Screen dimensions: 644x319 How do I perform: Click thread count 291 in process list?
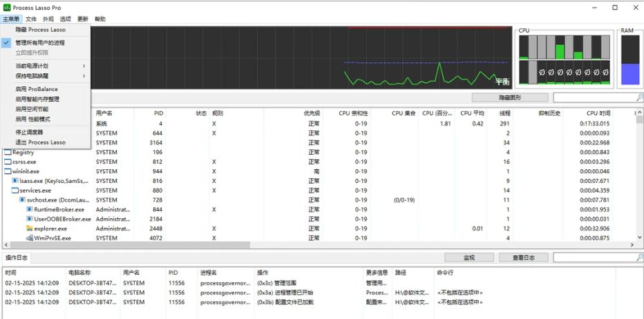(505, 124)
